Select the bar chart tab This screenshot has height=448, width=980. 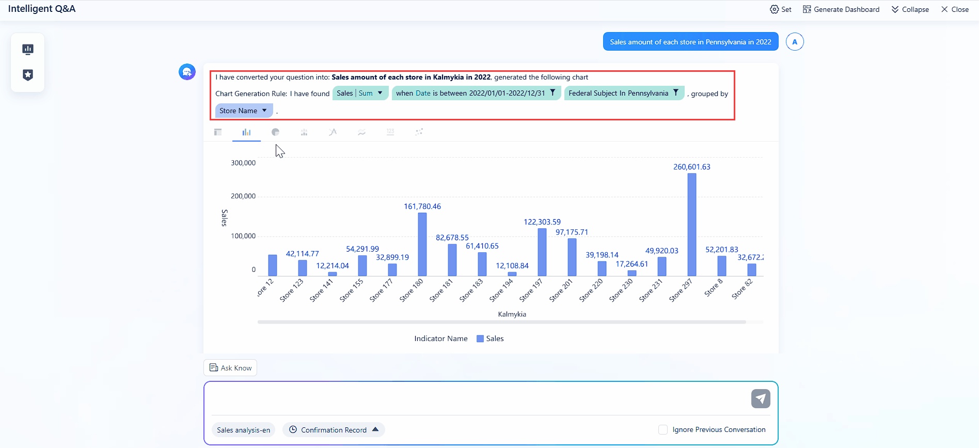246,132
